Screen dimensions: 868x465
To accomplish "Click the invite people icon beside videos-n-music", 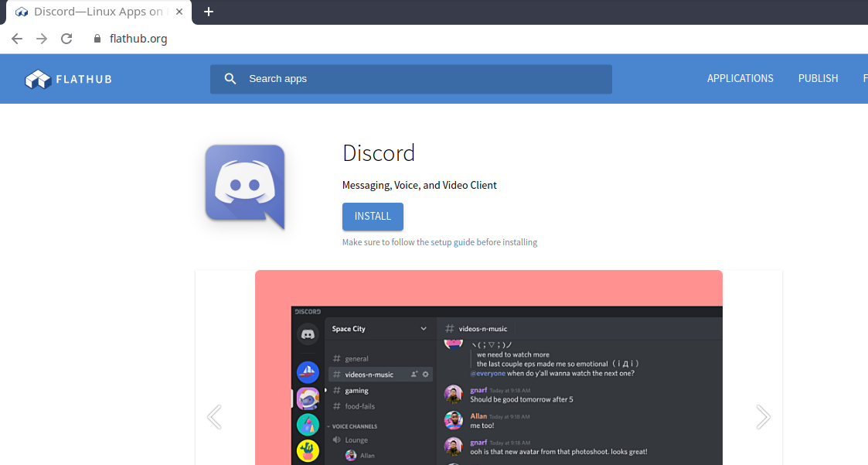I will coord(414,374).
